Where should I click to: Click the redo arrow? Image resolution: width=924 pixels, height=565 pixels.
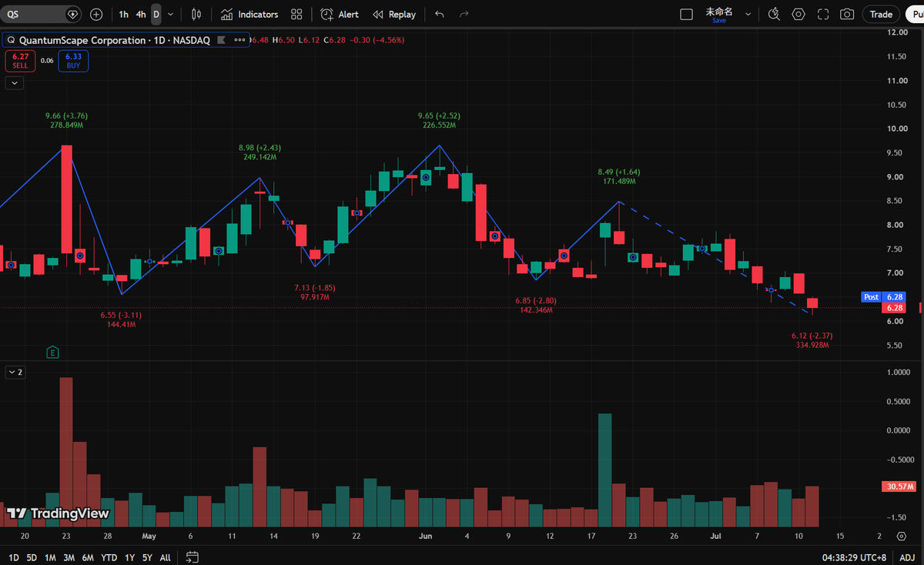click(464, 15)
